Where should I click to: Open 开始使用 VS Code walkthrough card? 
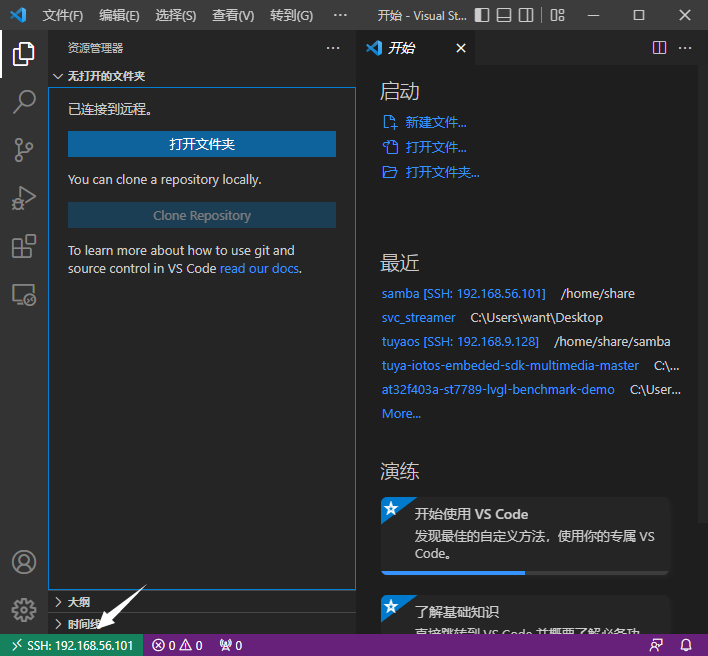click(x=525, y=535)
